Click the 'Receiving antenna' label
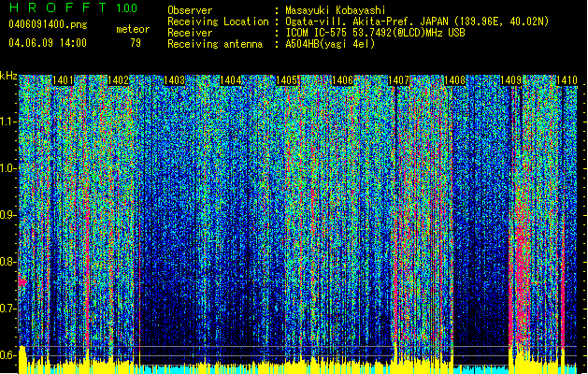Screen dimensions: 588x374 pyautogui.click(x=215, y=44)
